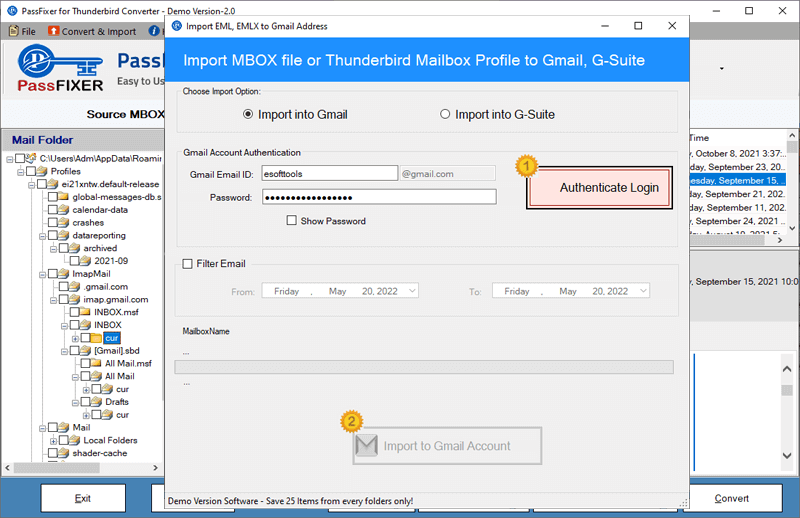This screenshot has height=518, width=800.
Task: Select Import into Gmail radio option
Action: point(248,114)
